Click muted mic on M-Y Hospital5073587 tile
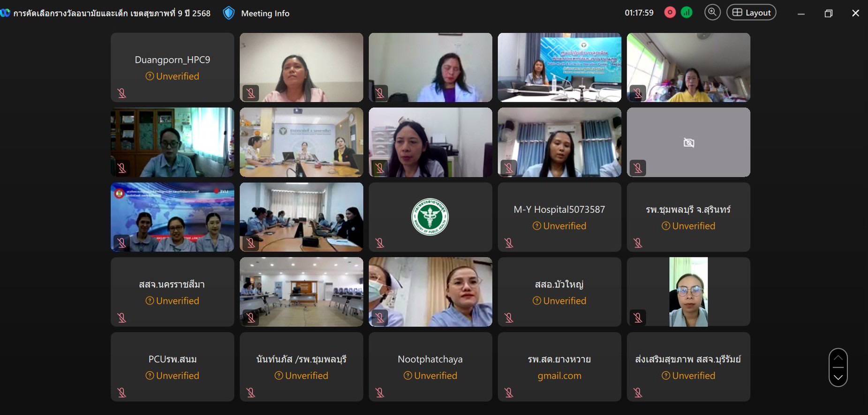The width and height of the screenshot is (868, 415). pos(509,243)
